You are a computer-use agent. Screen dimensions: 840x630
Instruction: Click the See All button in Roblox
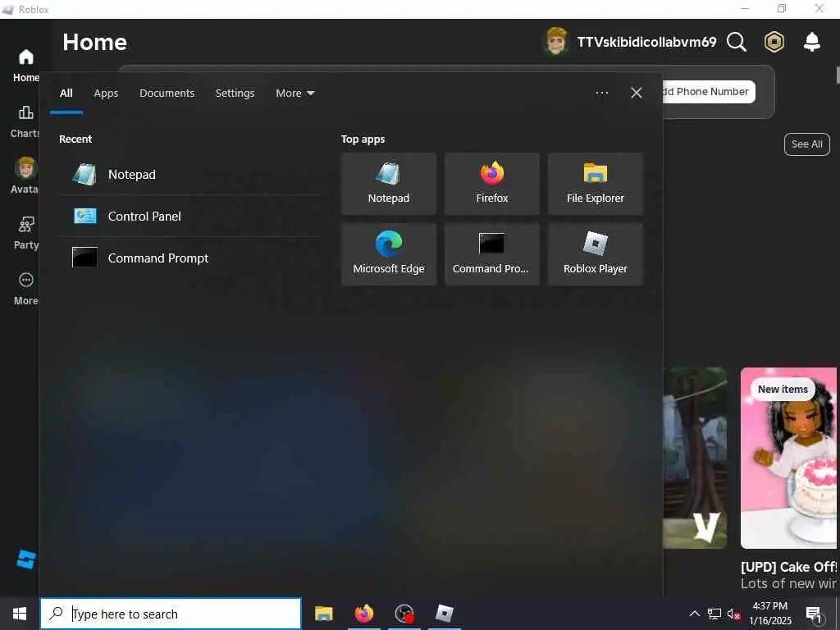(807, 144)
